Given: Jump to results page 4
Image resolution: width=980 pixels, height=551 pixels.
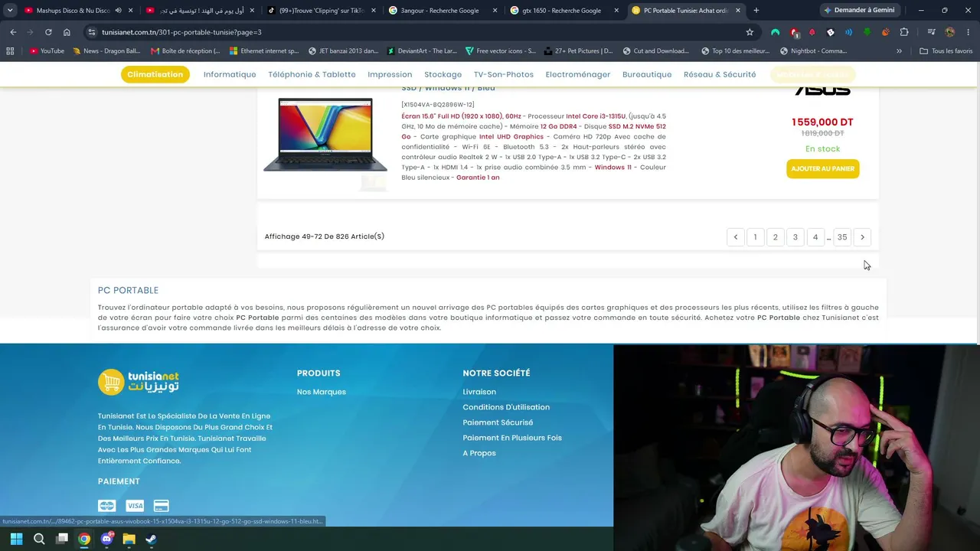Looking at the screenshot, I should (815, 237).
